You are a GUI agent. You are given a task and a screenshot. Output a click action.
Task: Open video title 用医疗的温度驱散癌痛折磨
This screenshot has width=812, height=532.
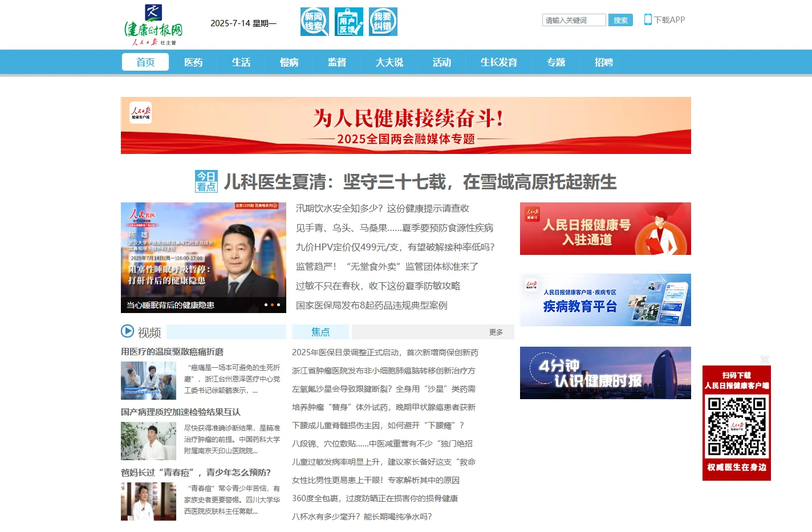pyautogui.click(x=172, y=352)
